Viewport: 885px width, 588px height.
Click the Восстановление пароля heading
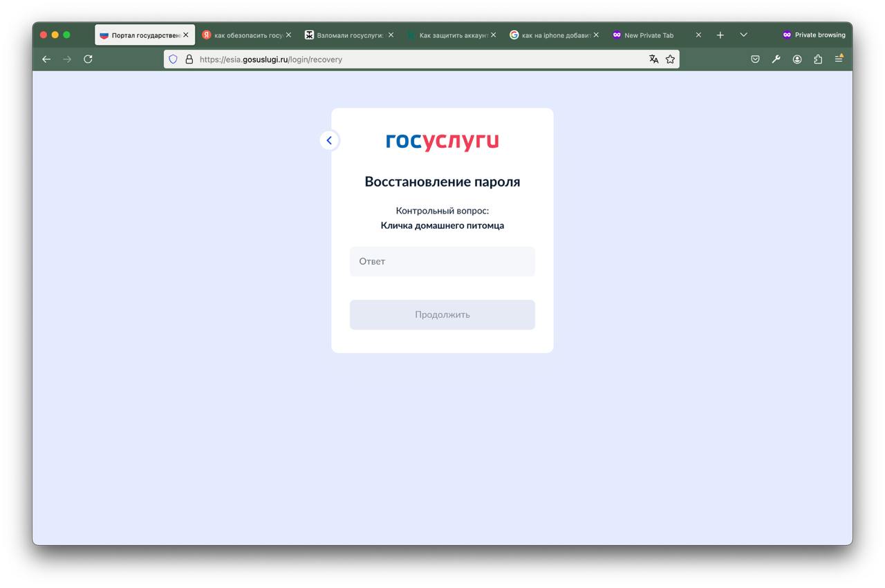pyautogui.click(x=442, y=182)
